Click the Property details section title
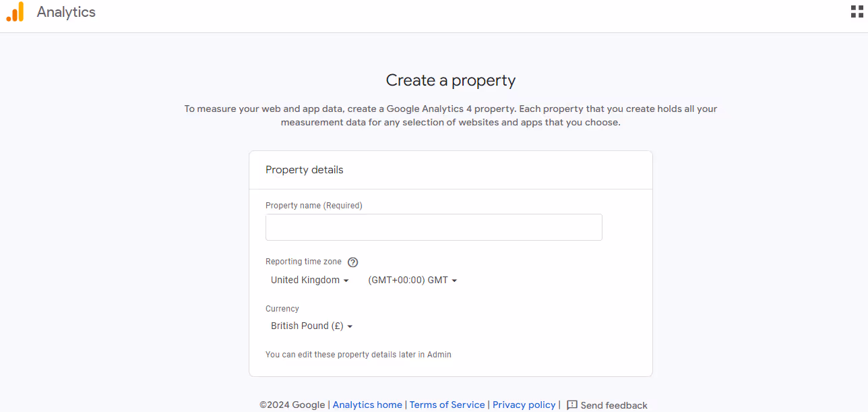The height and width of the screenshot is (412, 868). (305, 170)
